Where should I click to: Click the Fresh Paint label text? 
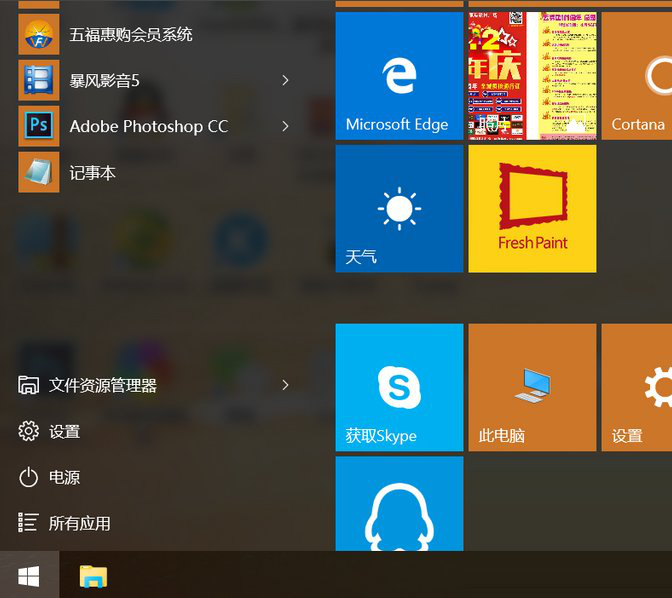tap(533, 243)
